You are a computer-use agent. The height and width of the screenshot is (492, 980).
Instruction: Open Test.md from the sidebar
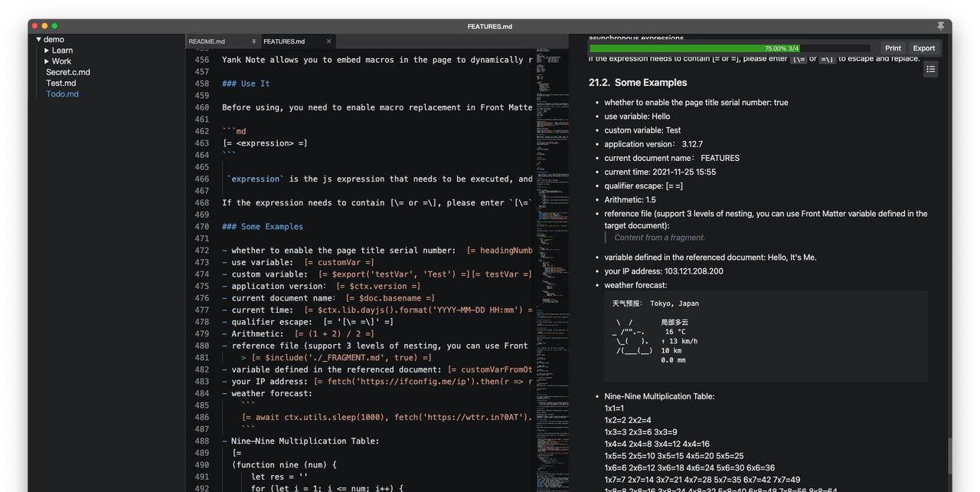[60, 83]
